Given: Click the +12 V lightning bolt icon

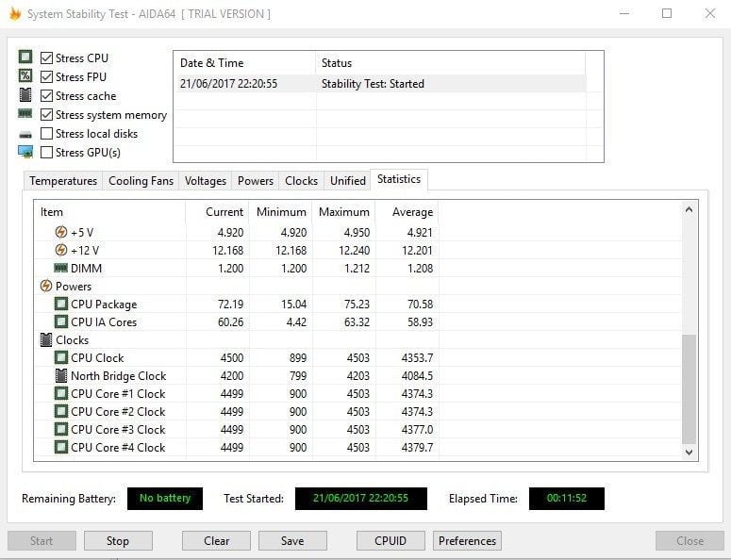Looking at the screenshot, I should click(x=61, y=250).
